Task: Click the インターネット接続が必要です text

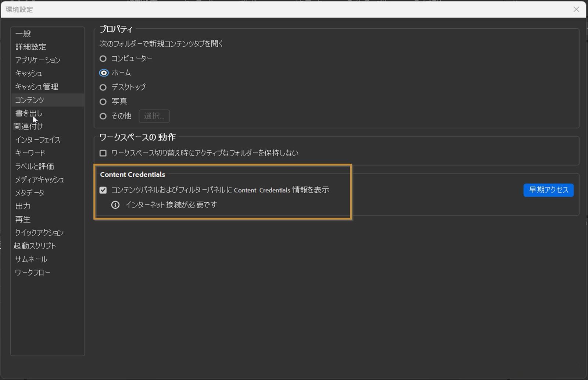Action: (171, 205)
